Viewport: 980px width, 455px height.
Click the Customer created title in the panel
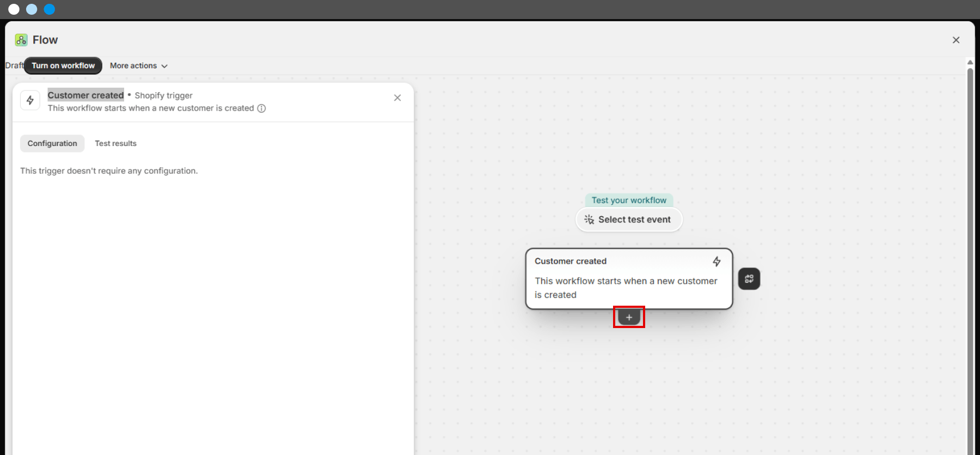[85, 95]
